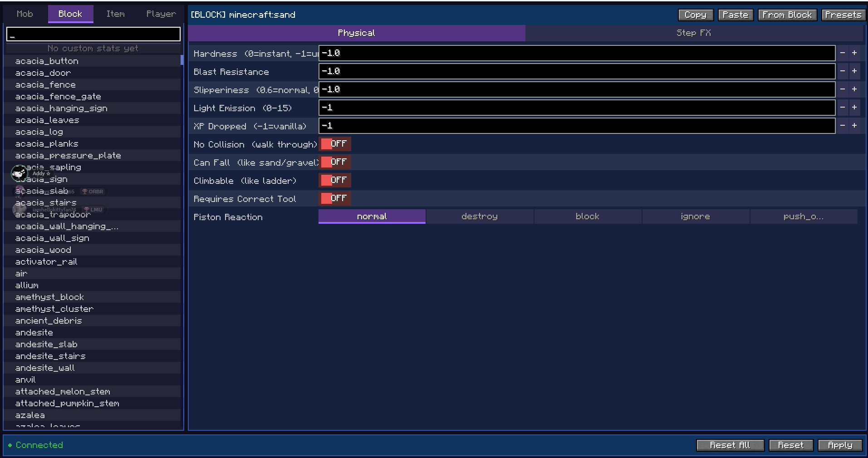
Task: Increase XP Dropped with plus button
Action: click(854, 126)
